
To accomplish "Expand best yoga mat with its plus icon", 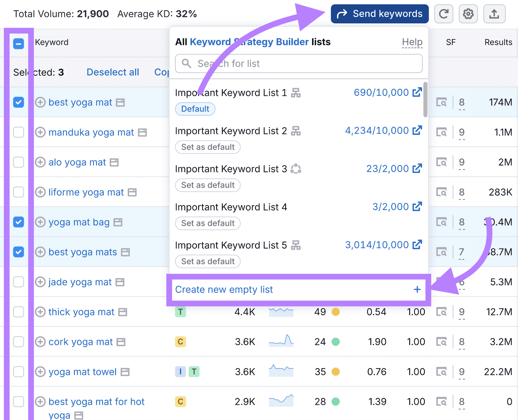I will [x=40, y=102].
